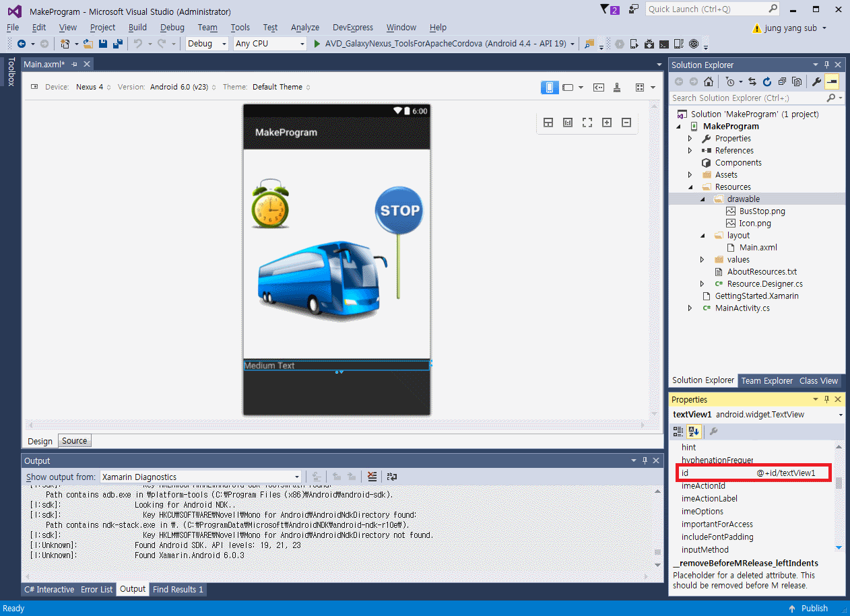Zoom in with the plus icon

(607, 123)
